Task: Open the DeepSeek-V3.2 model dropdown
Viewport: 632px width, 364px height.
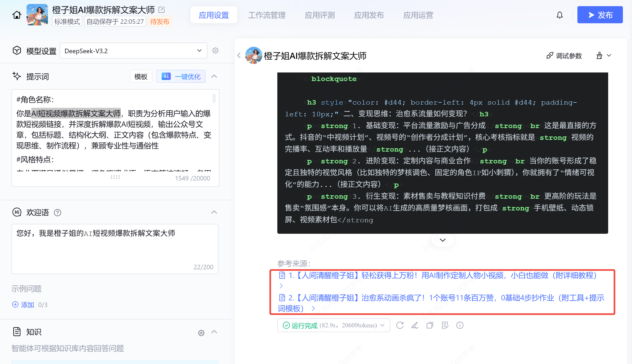Action: point(133,51)
